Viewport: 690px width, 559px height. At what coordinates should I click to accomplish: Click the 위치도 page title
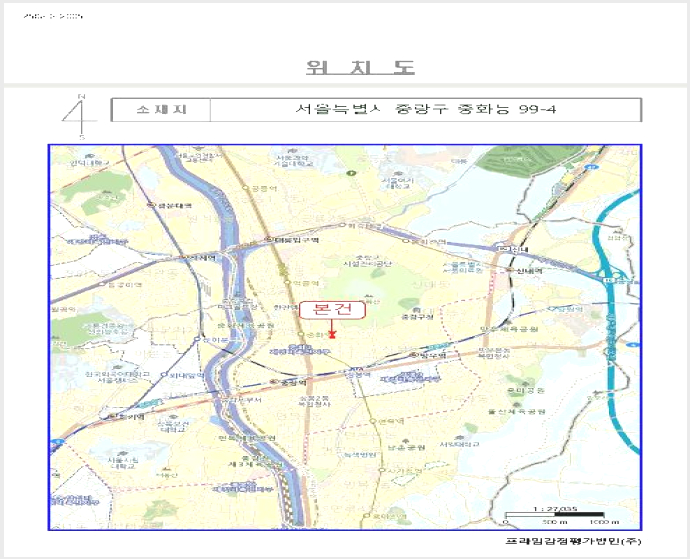click(x=360, y=67)
